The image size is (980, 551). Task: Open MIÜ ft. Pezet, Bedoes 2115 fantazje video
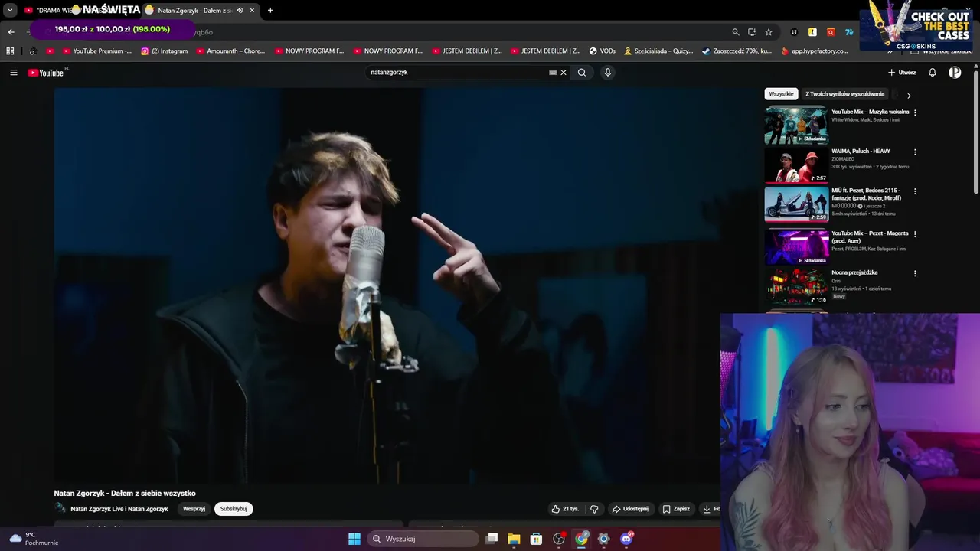coord(796,204)
